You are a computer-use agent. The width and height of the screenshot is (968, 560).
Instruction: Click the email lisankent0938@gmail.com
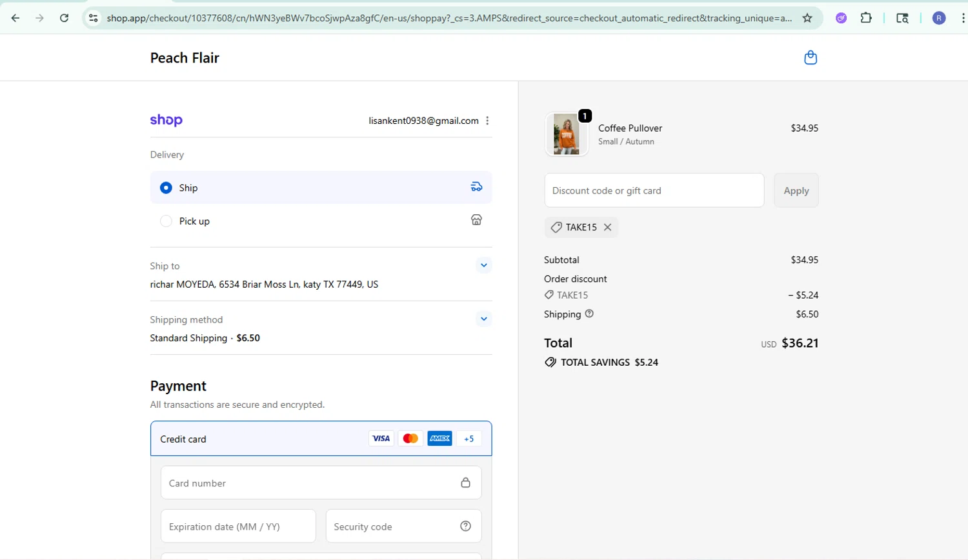pos(423,121)
